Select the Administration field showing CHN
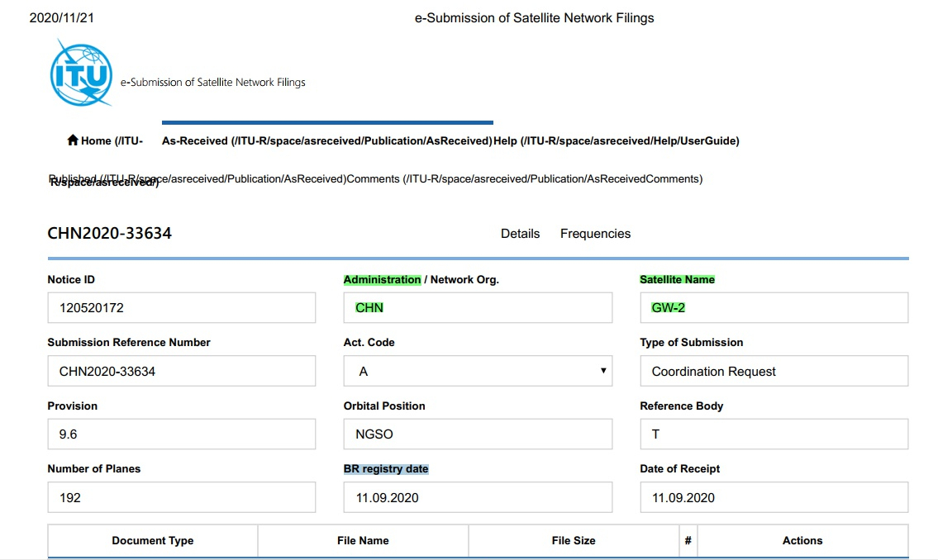 (478, 308)
